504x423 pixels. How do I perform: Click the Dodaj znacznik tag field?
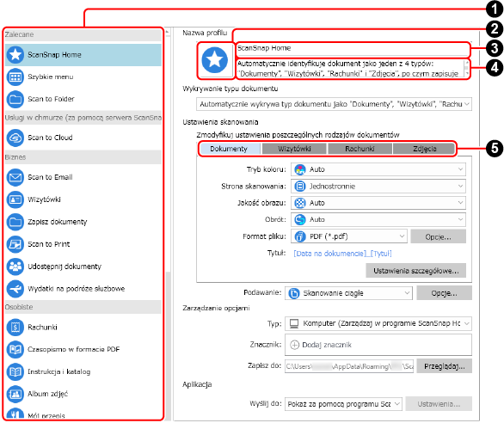tap(378, 345)
